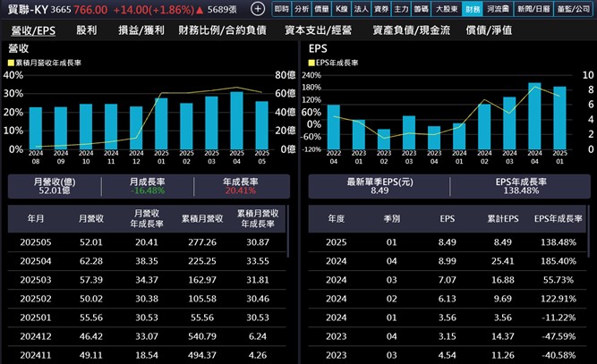Screen dimensions: 597x364
Task: Select the 202411 revenue row
Action: (147, 355)
